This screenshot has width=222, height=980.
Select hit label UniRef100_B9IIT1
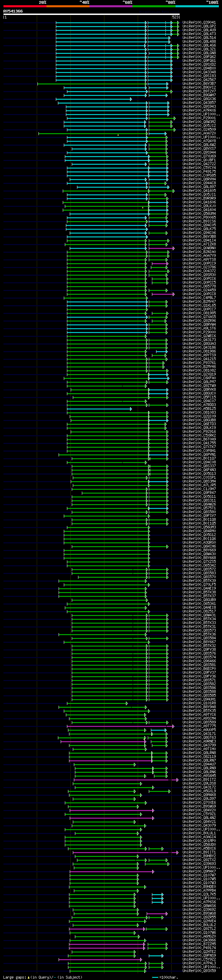tap(199, 852)
